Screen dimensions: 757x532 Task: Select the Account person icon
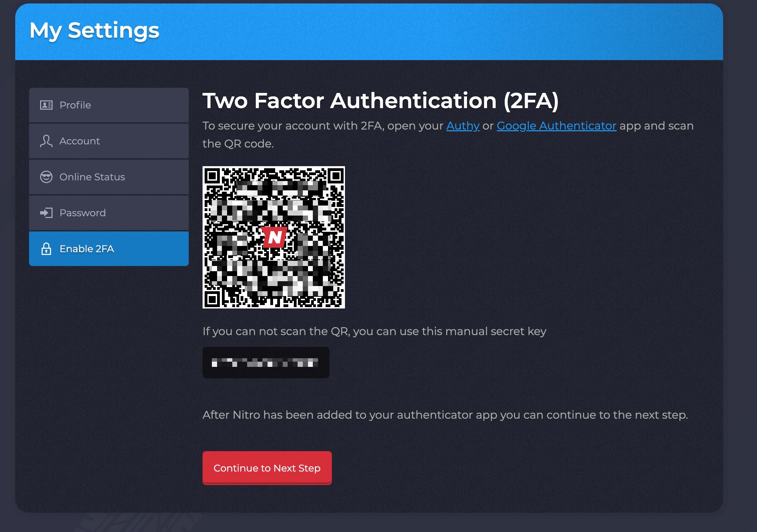coord(46,141)
